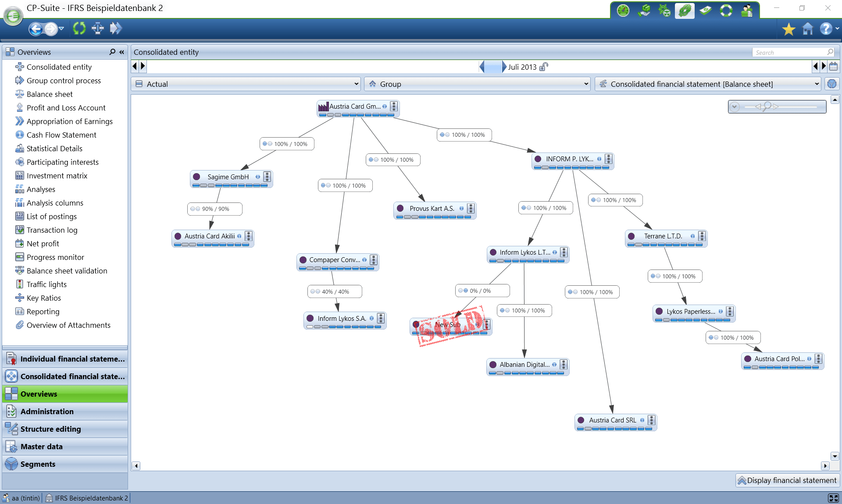Navigate forward with the grey right arrow
This screenshot has width=842, height=504.
tap(51, 29)
